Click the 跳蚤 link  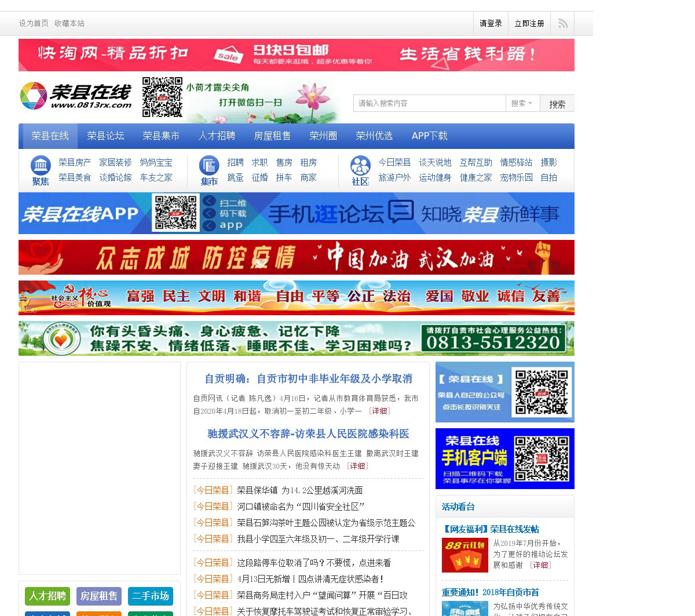(x=235, y=177)
